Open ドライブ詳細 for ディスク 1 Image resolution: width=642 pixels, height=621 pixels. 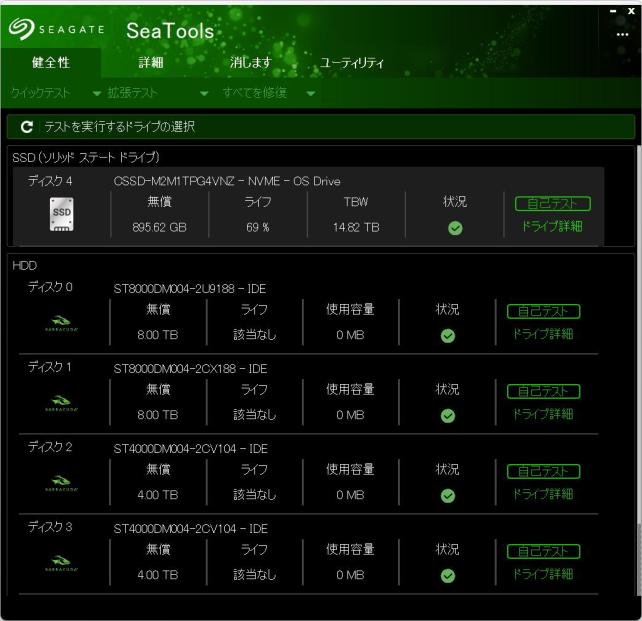[543, 414]
